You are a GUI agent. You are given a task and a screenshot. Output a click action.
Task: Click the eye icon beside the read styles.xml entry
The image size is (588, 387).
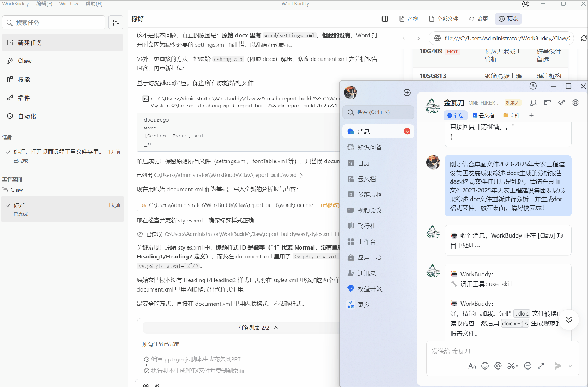coord(140,234)
